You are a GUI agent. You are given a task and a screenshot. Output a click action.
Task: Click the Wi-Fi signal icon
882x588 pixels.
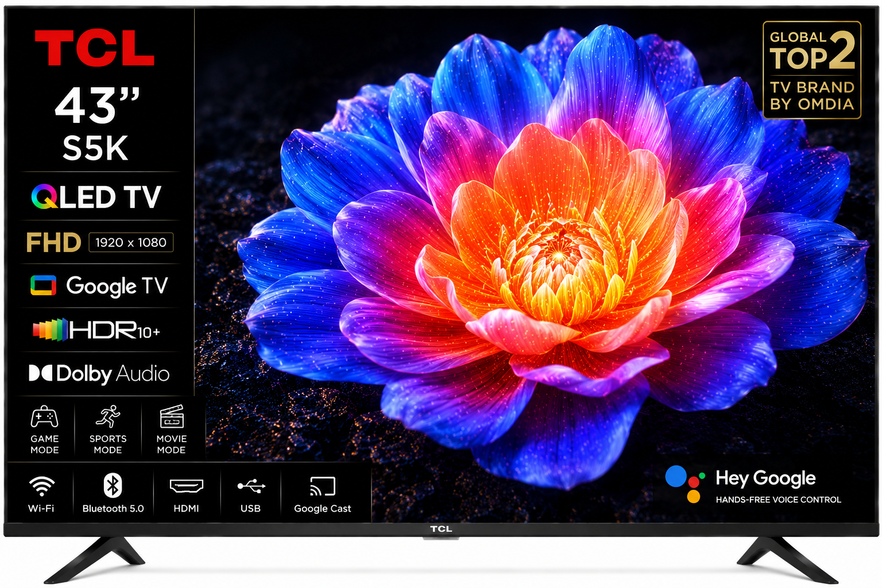(x=42, y=486)
